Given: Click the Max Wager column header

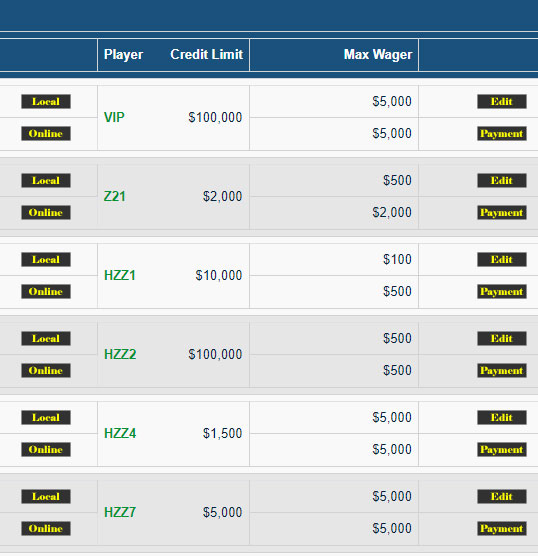Looking at the screenshot, I should [x=378, y=55].
